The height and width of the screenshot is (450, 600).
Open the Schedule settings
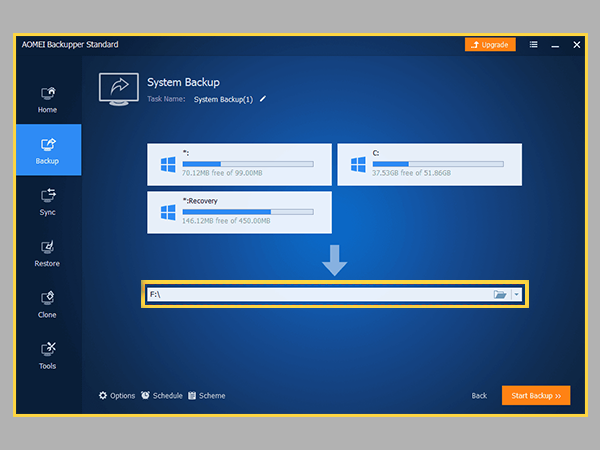pos(161,395)
